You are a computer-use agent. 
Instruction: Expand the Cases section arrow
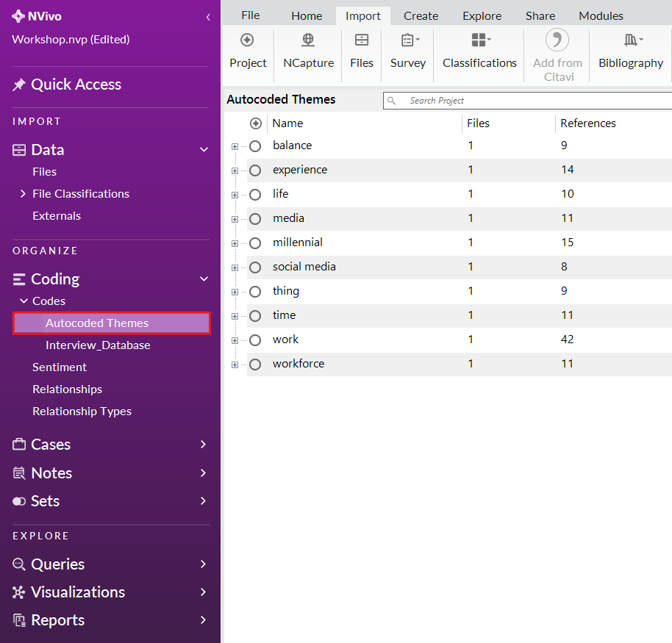click(x=204, y=445)
